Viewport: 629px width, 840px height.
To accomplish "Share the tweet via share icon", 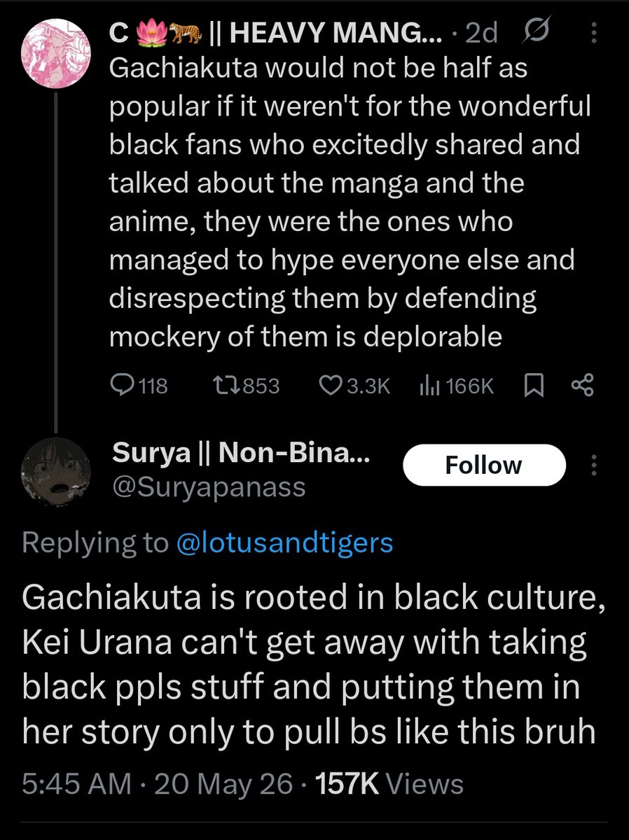I will tap(583, 385).
